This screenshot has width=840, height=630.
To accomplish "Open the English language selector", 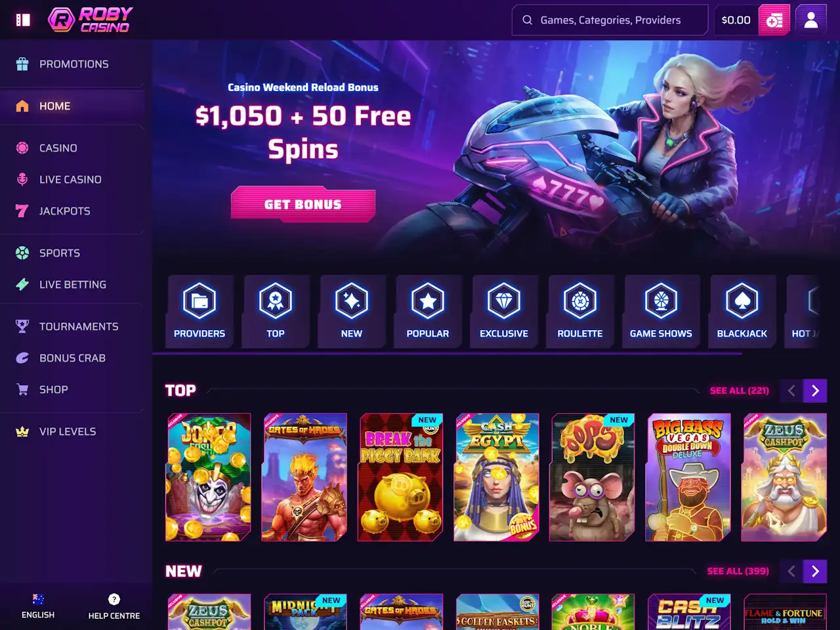I will click(x=38, y=606).
